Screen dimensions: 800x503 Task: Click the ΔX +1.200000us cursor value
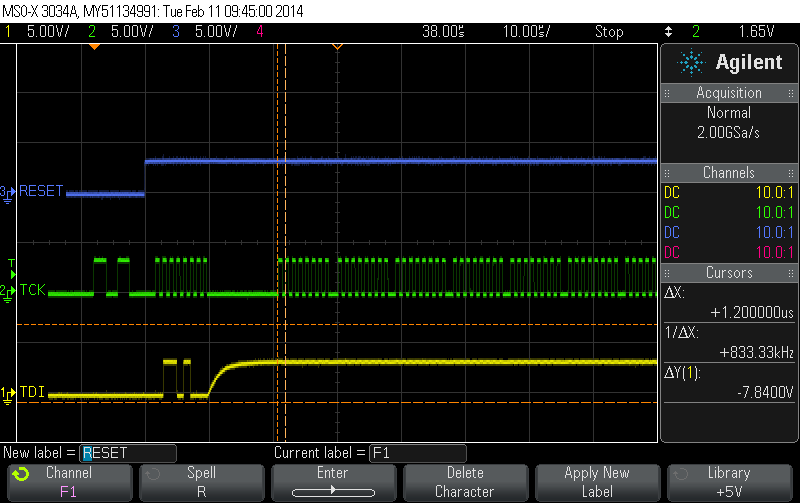[752, 313]
